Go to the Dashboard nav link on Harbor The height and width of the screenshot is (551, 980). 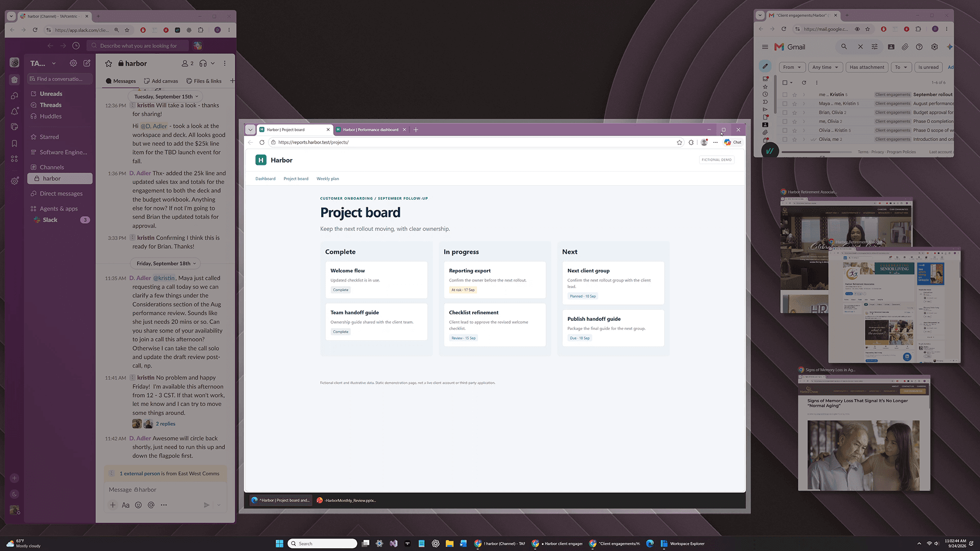pyautogui.click(x=266, y=179)
